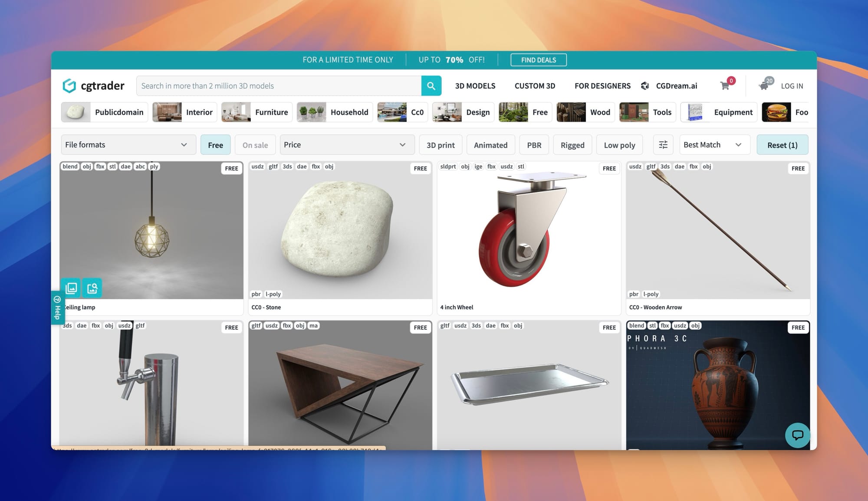The height and width of the screenshot is (501, 868).
Task: Toggle the Low poly filter
Action: (619, 145)
